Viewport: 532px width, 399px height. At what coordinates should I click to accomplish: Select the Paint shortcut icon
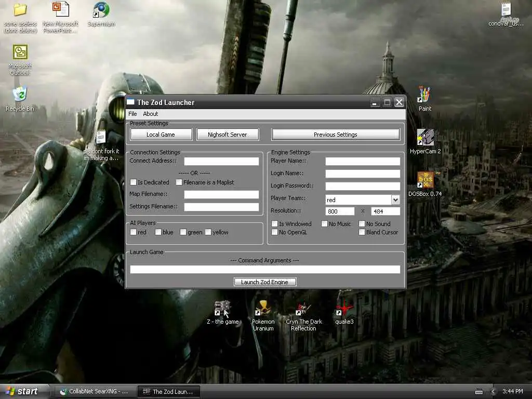[425, 95]
